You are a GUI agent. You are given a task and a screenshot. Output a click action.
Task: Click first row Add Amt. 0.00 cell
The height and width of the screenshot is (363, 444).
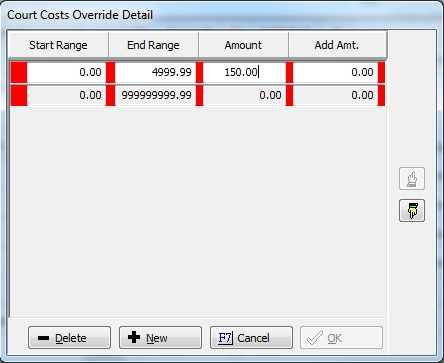[336, 72]
